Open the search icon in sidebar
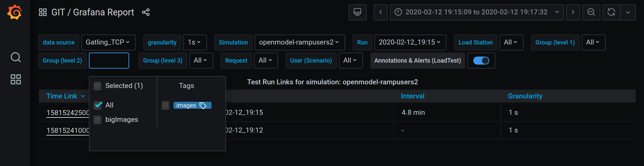Viewport: 644px width, 166px height. tap(16, 57)
